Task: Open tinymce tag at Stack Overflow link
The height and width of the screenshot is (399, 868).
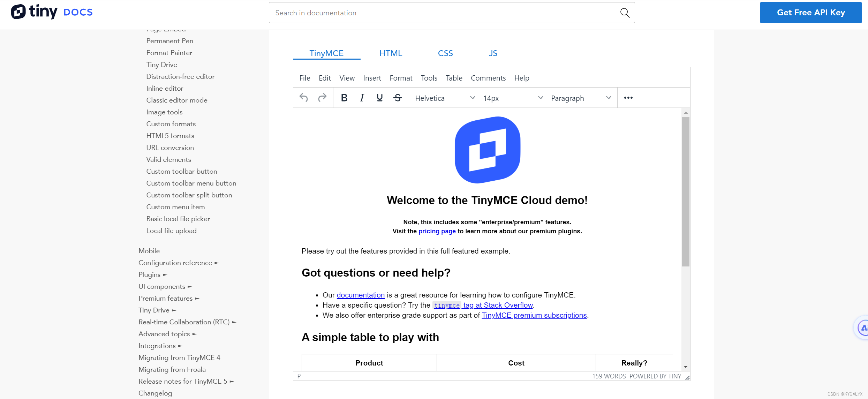Action: pos(483,305)
